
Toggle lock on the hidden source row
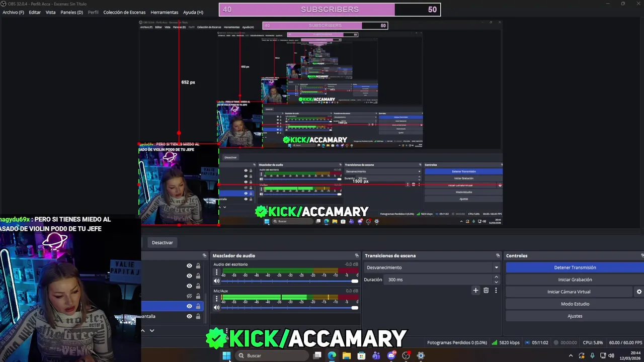pos(198,296)
